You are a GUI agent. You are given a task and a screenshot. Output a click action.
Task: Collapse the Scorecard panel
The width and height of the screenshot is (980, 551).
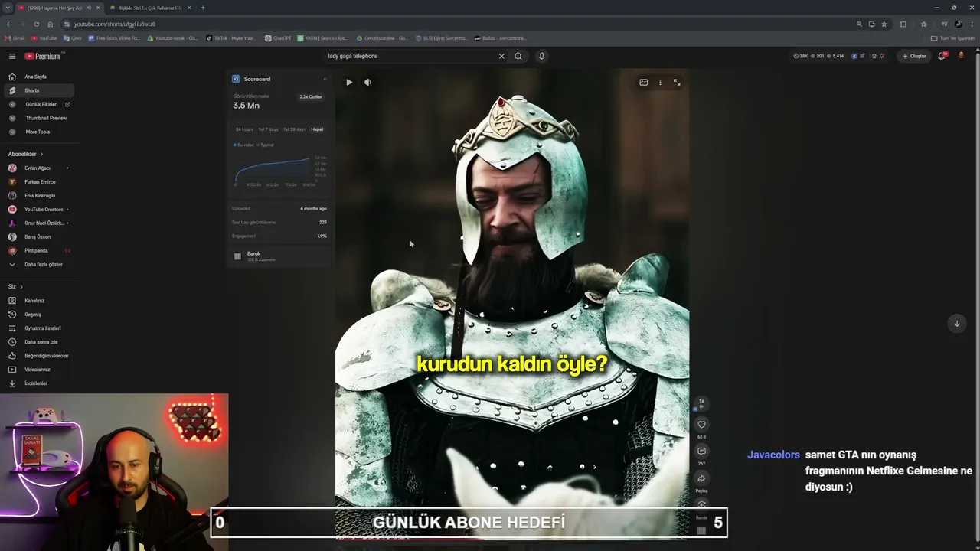click(x=325, y=79)
